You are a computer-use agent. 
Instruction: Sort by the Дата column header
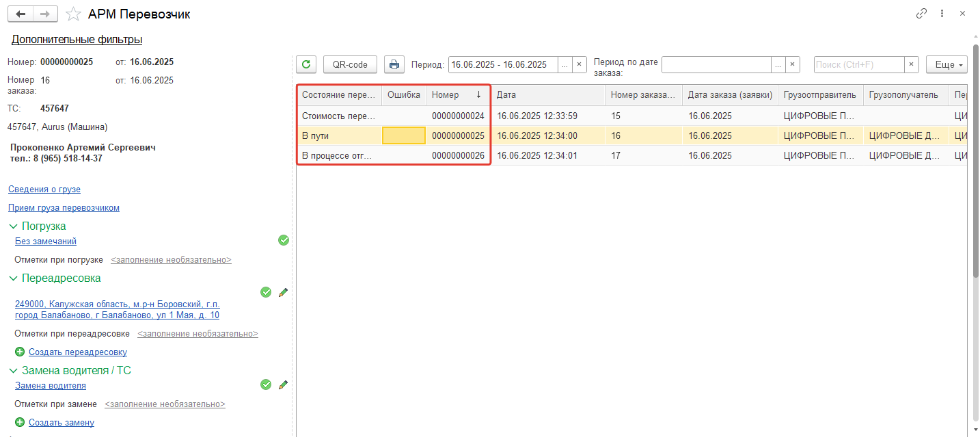(x=548, y=95)
